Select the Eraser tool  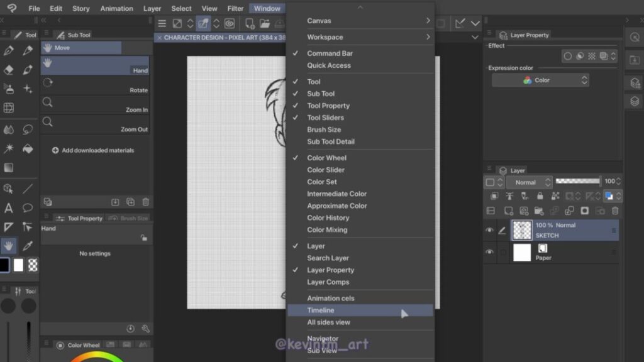point(9,70)
